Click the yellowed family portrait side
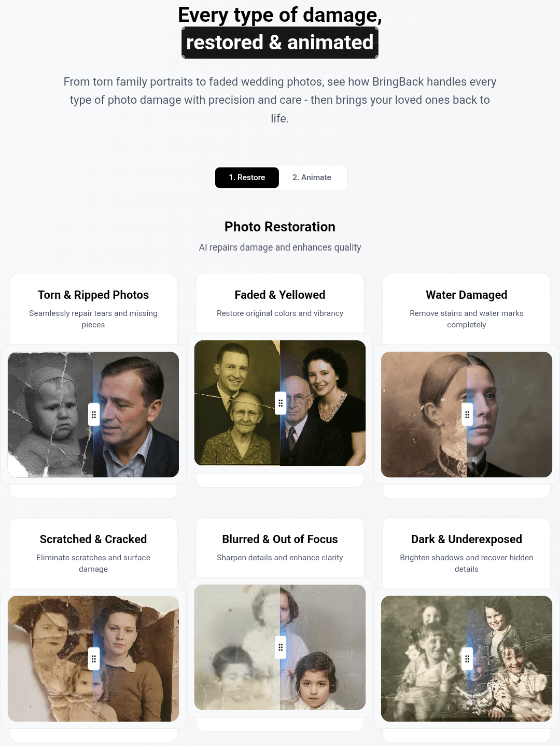Viewport: 560px width, 746px height. pos(237,403)
